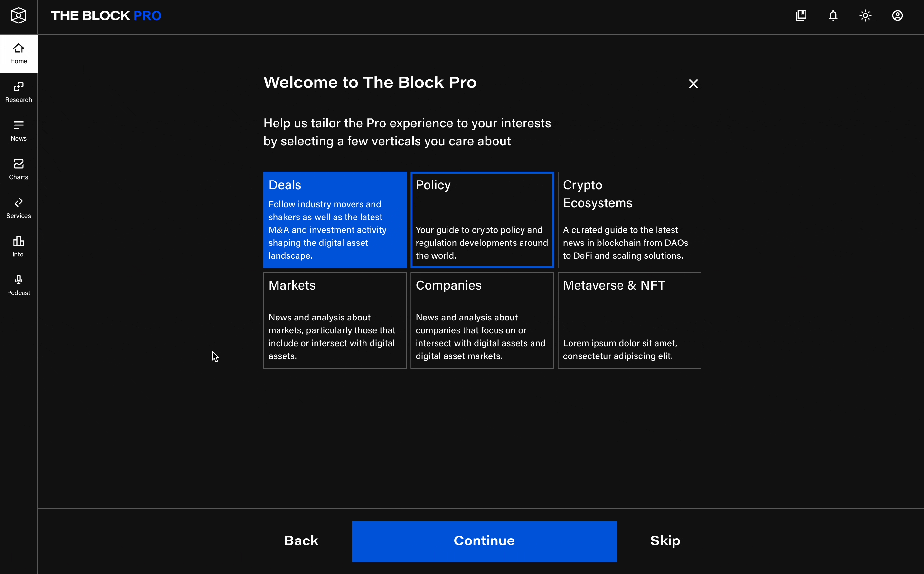Toggle light theme with the sun icon

[x=865, y=15]
